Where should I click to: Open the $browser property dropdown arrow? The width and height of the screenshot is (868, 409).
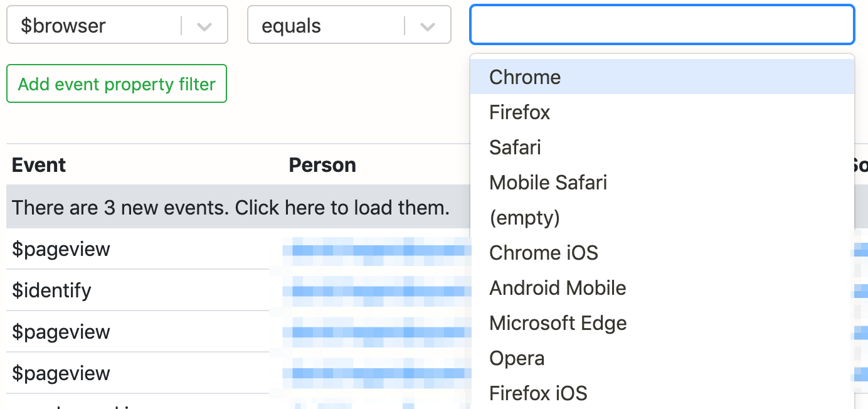[204, 26]
